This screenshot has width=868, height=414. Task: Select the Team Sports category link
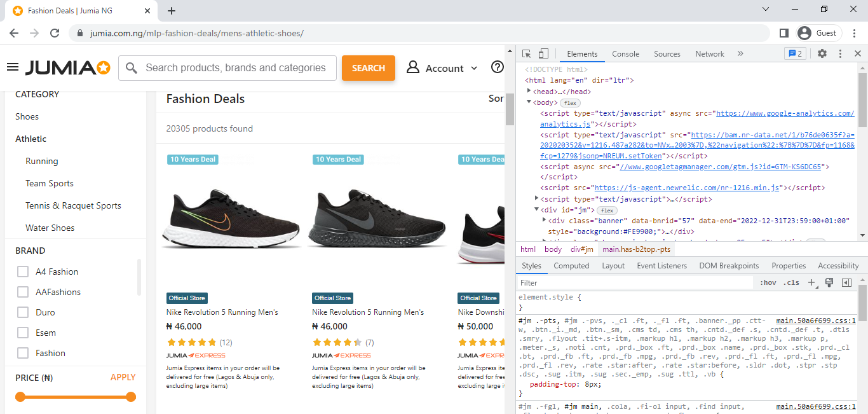tap(50, 183)
